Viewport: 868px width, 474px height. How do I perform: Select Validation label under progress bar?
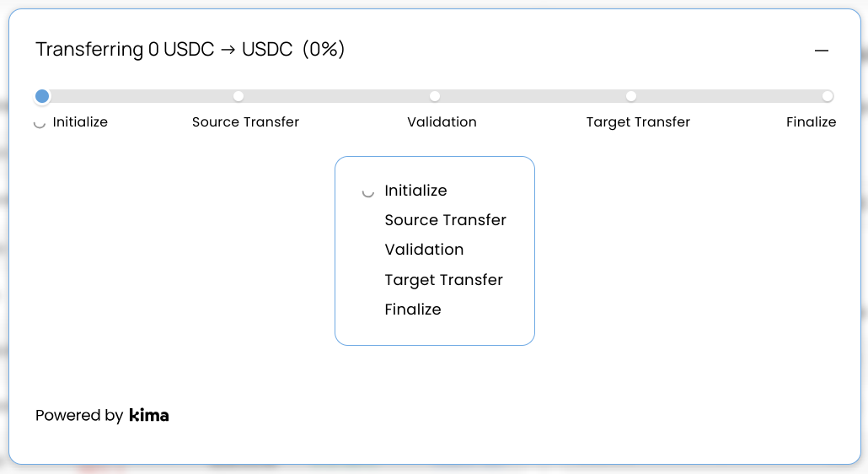click(442, 122)
